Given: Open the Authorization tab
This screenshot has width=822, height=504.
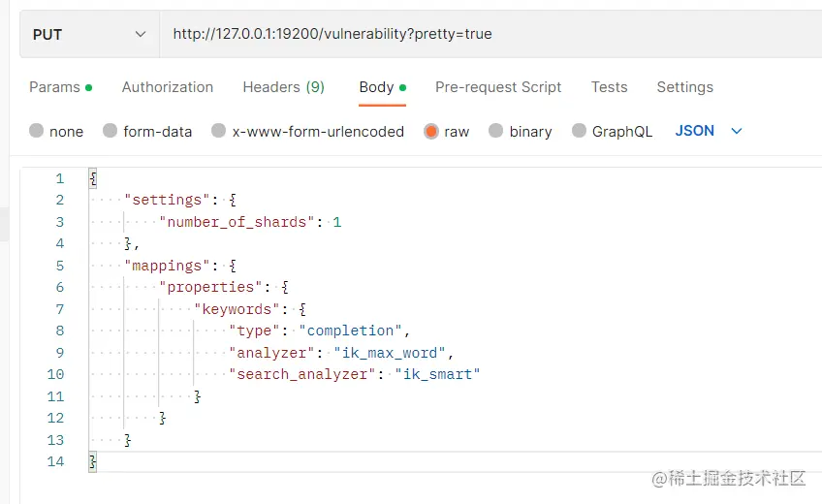Looking at the screenshot, I should (x=168, y=87).
